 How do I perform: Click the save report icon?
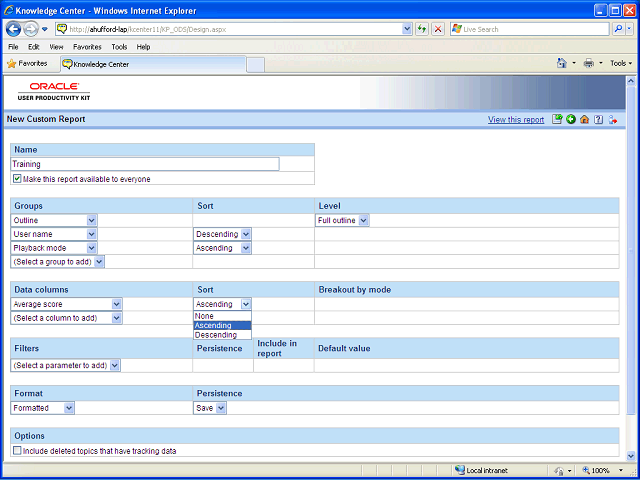click(557, 119)
